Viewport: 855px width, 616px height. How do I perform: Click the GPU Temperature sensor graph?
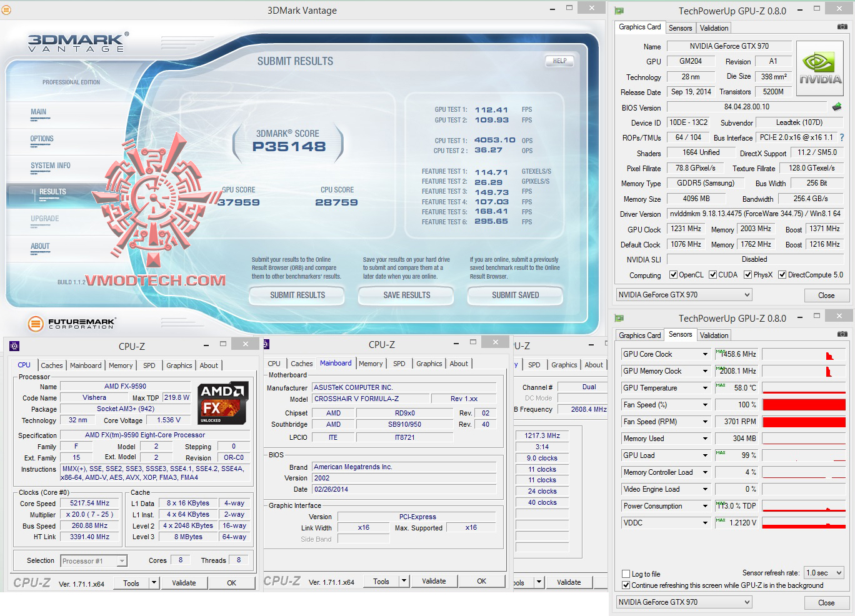(x=804, y=388)
